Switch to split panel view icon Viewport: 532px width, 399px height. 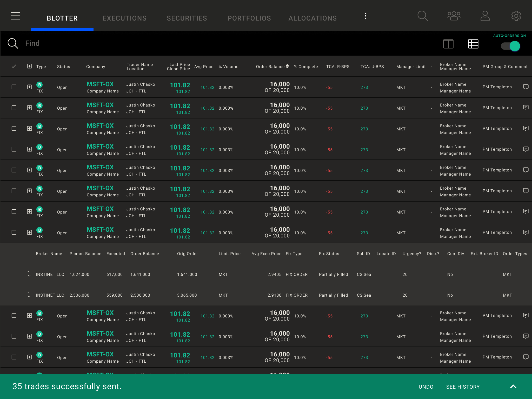coord(448,44)
